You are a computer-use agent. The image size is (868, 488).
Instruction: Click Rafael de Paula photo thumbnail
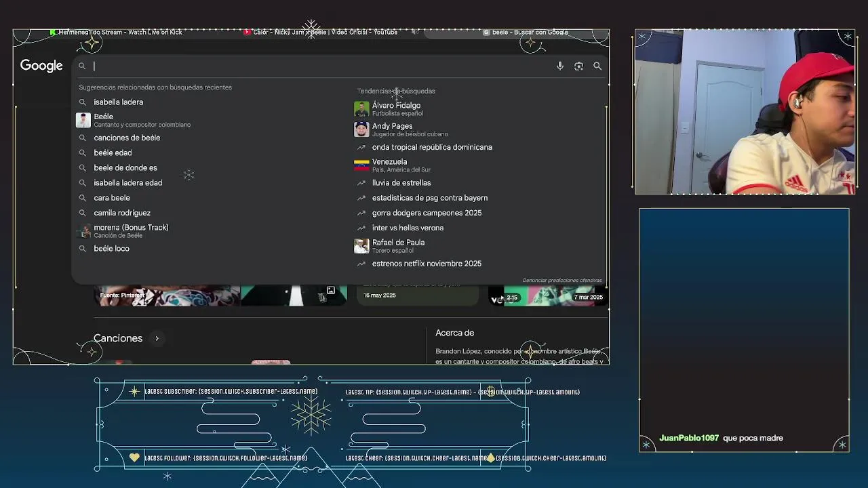(x=361, y=245)
